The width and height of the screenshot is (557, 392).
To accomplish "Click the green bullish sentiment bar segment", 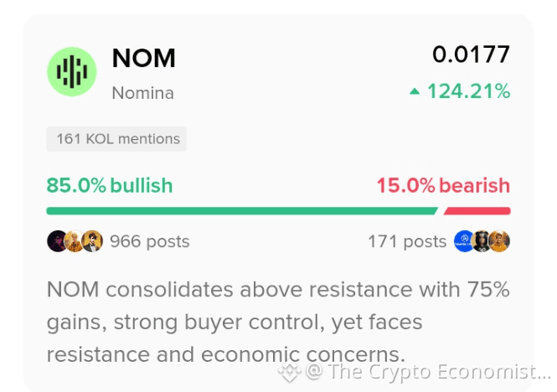I will [241, 211].
